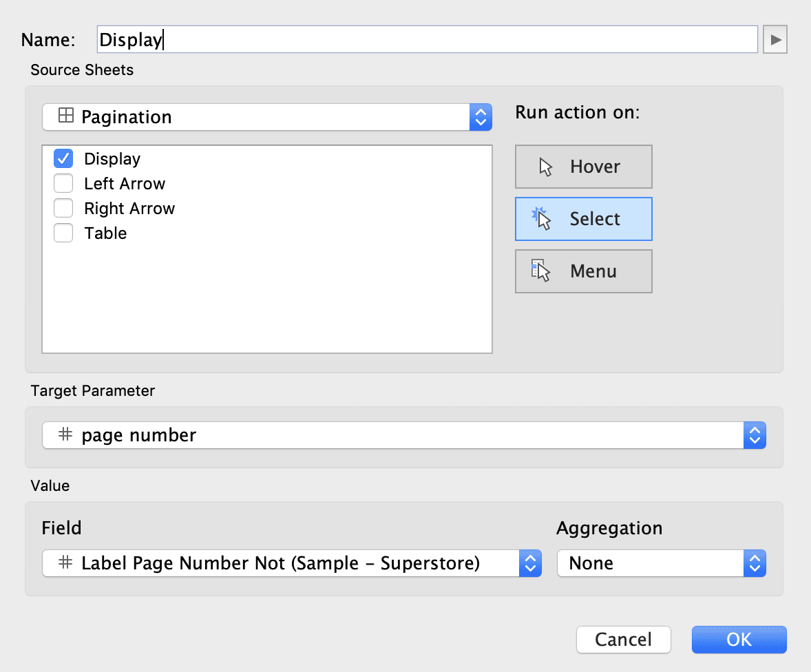Open the Pagination sheet dropdown
This screenshot has height=672, width=811.
[481, 116]
